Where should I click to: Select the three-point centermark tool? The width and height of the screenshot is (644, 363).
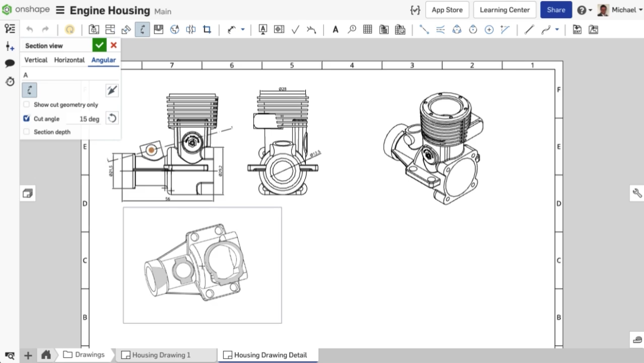457,30
